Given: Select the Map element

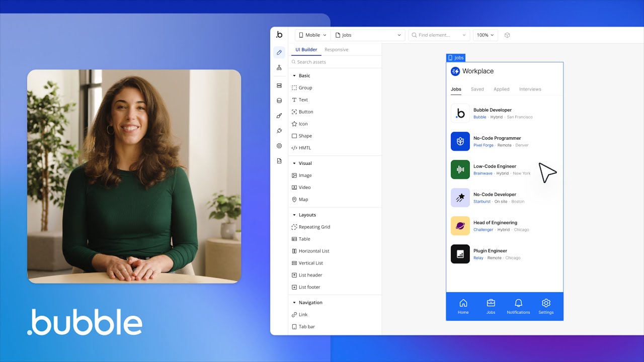Looking at the screenshot, I should coord(300,200).
